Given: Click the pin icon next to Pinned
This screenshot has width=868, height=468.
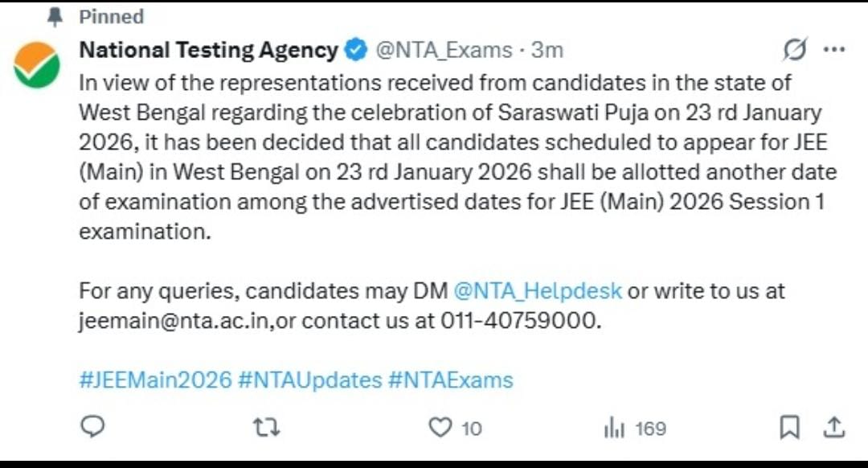Looking at the screenshot, I should tap(55, 17).
